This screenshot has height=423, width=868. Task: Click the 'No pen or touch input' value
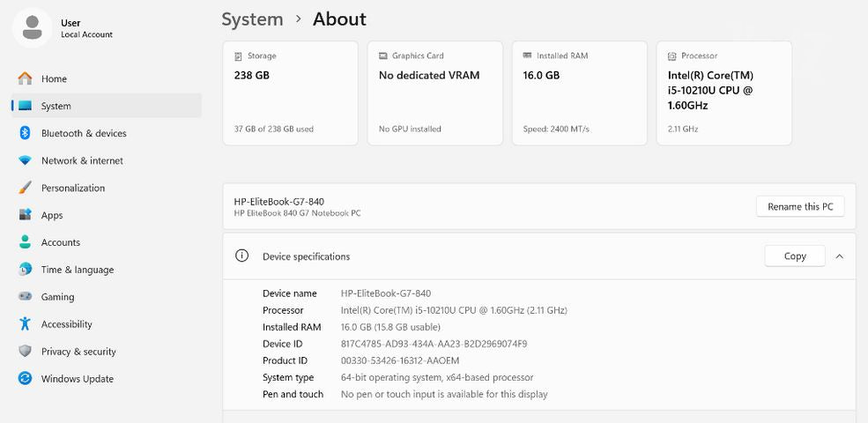(x=444, y=394)
